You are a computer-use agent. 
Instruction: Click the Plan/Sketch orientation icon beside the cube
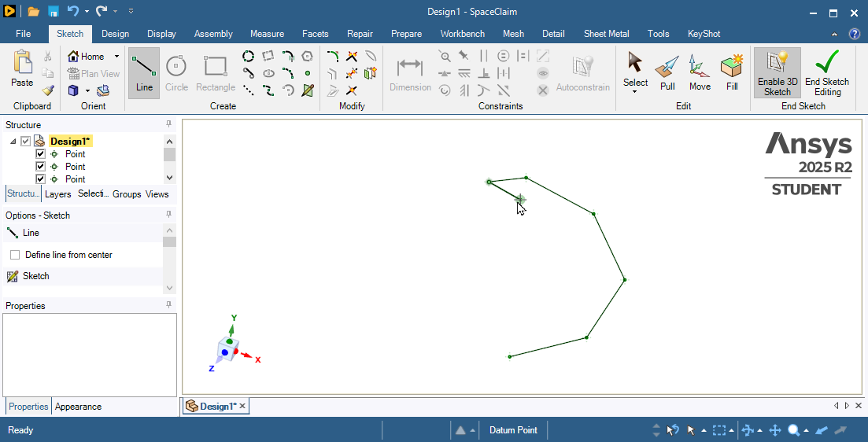(103, 90)
